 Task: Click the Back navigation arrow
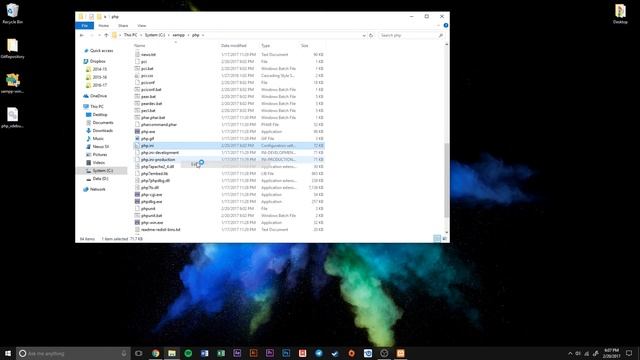tap(82, 36)
